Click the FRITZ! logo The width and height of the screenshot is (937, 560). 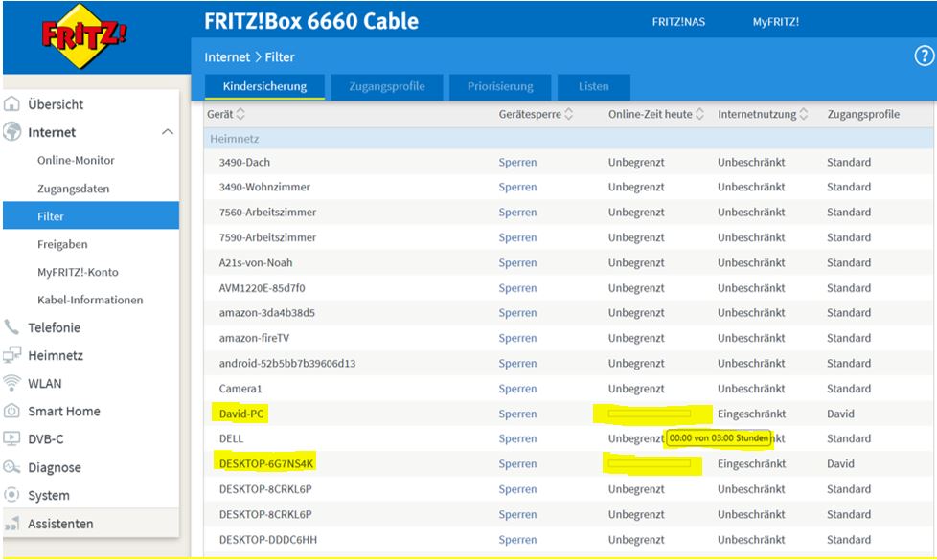click(x=83, y=35)
